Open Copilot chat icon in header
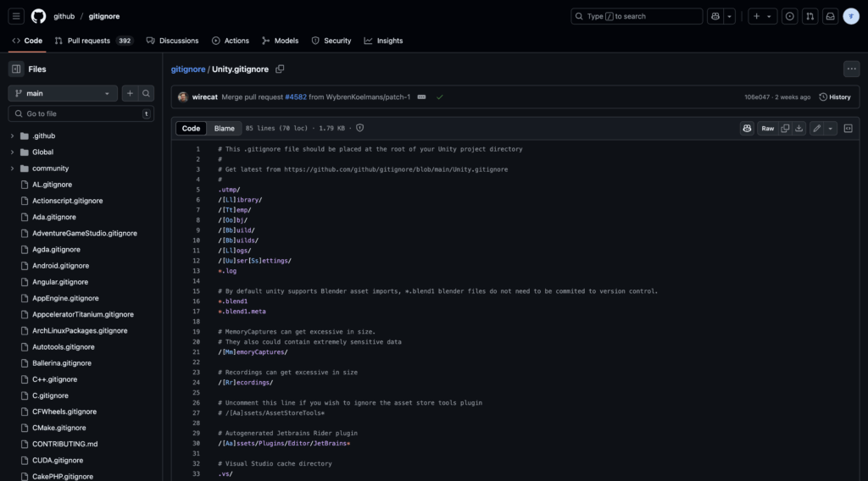The width and height of the screenshot is (868, 481). 715,16
